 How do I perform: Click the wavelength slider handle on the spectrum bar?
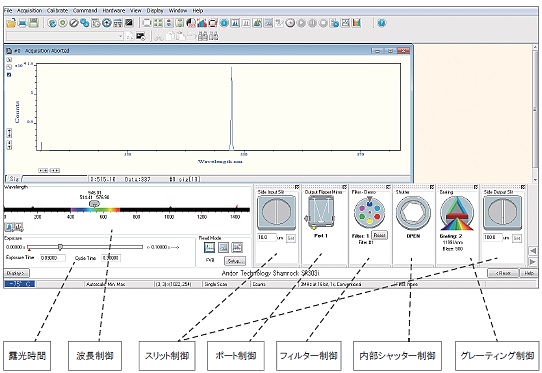pos(94,204)
